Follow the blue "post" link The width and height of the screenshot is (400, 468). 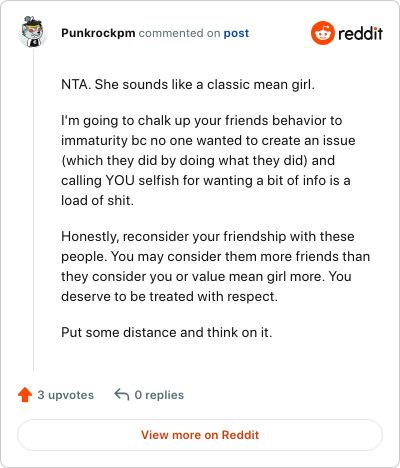click(236, 33)
